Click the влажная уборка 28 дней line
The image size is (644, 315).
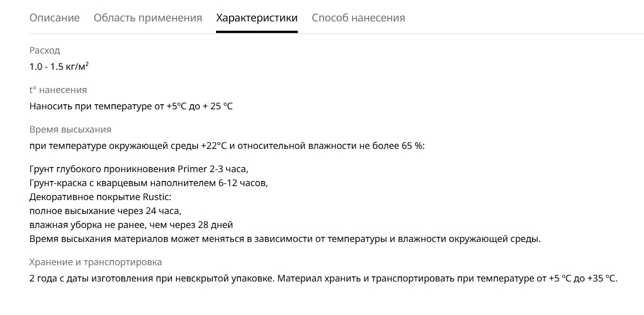point(131,225)
